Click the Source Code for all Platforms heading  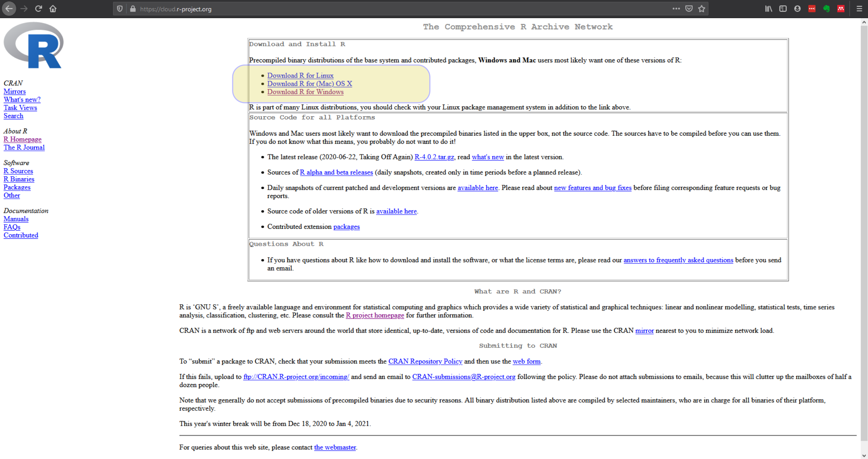coord(312,117)
